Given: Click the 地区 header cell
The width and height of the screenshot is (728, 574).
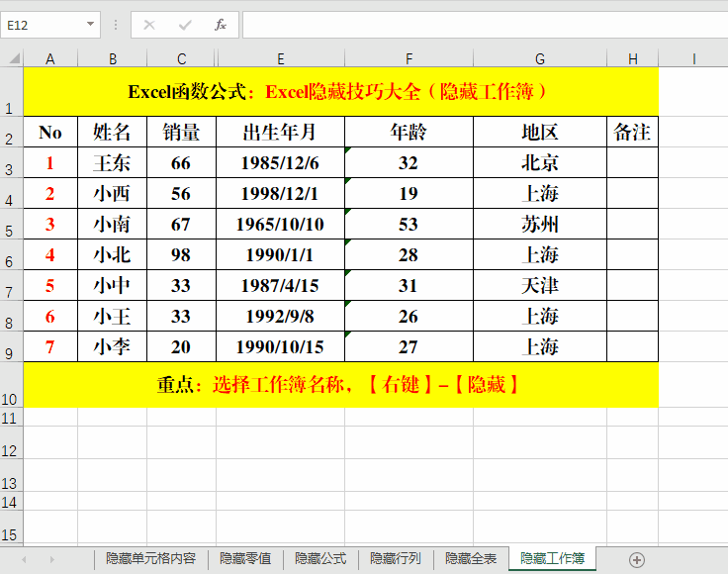Looking at the screenshot, I should pos(540,132).
